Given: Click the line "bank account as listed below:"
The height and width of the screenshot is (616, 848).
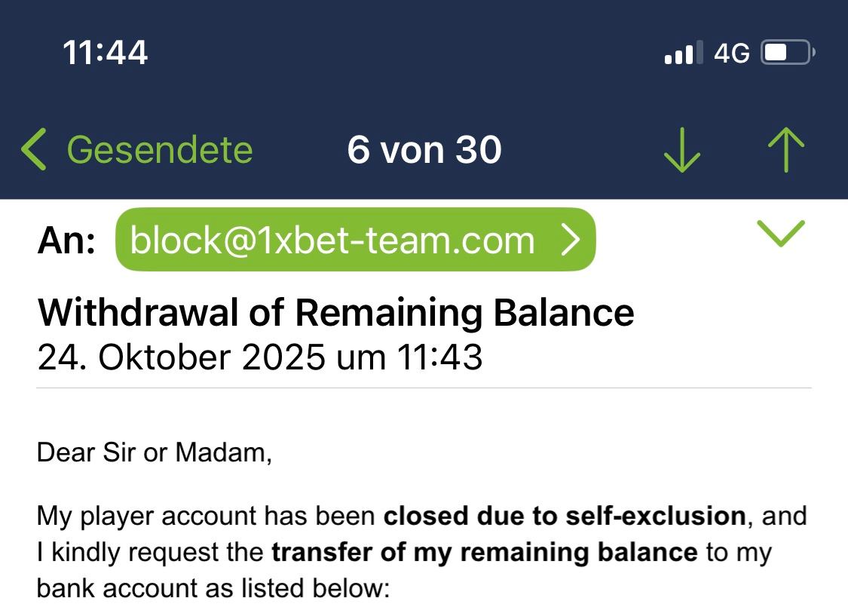Looking at the screenshot, I should 213,587.
